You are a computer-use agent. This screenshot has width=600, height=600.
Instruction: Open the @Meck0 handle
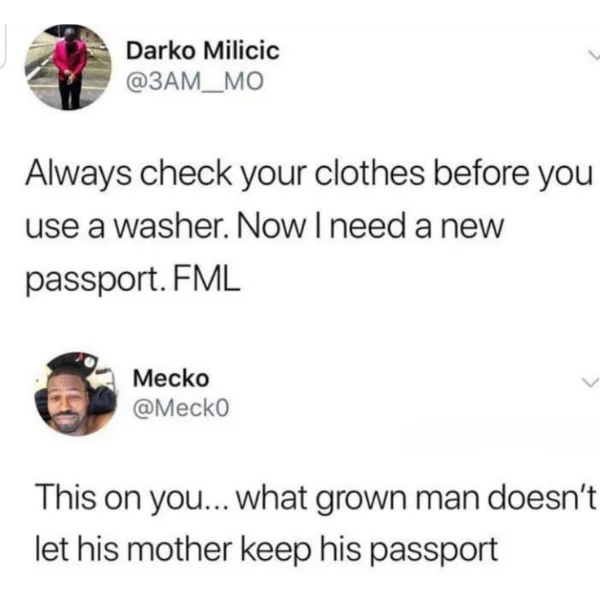point(181,408)
